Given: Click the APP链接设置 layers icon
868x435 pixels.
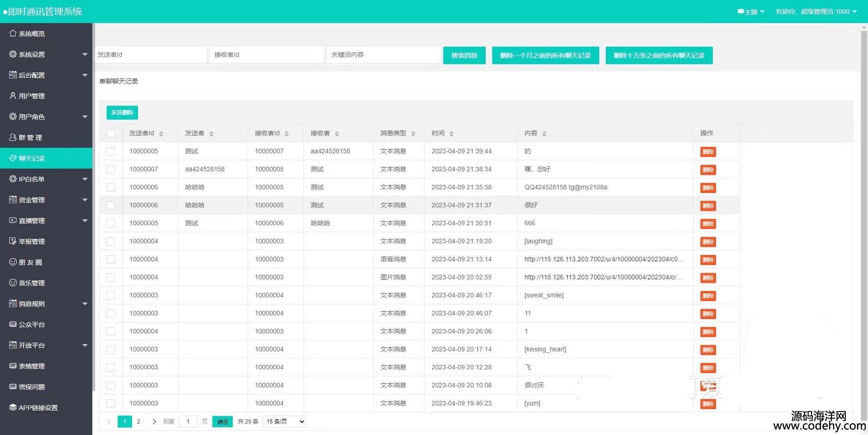Looking at the screenshot, I should coord(13,407).
